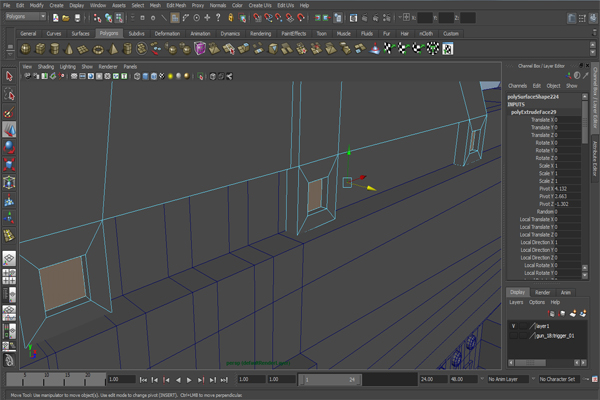This screenshot has height=400, width=600.
Task: Activate the Move tool in toolbox
Action: [9, 130]
